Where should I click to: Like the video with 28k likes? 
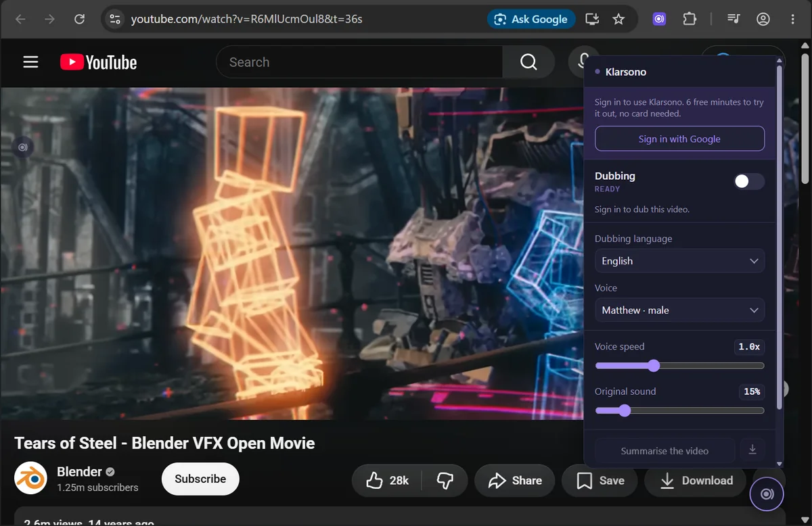[387, 481]
